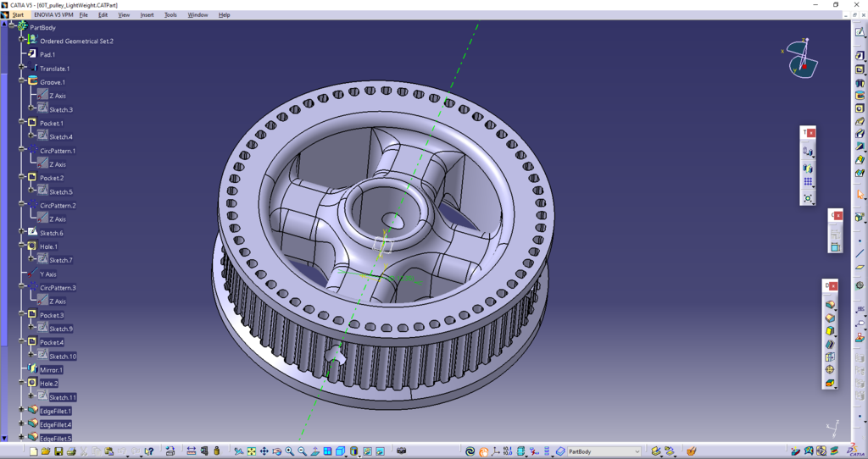Open the View mode cube dropdown arrow
Image resolution: width=868 pixels, height=459 pixels.
[x=346, y=455]
